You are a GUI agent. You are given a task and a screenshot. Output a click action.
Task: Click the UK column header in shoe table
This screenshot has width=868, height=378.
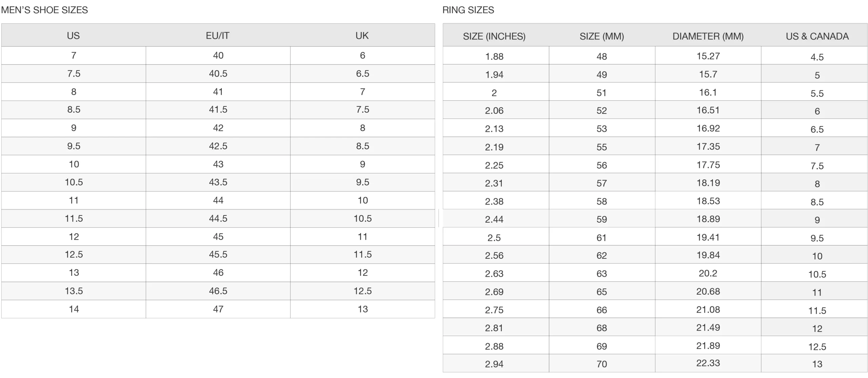(362, 36)
